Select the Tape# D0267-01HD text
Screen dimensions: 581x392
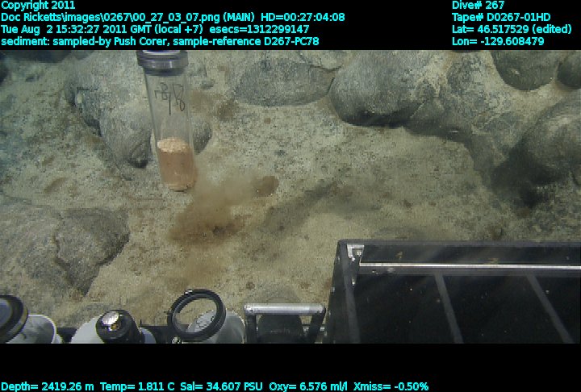(501, 17)
